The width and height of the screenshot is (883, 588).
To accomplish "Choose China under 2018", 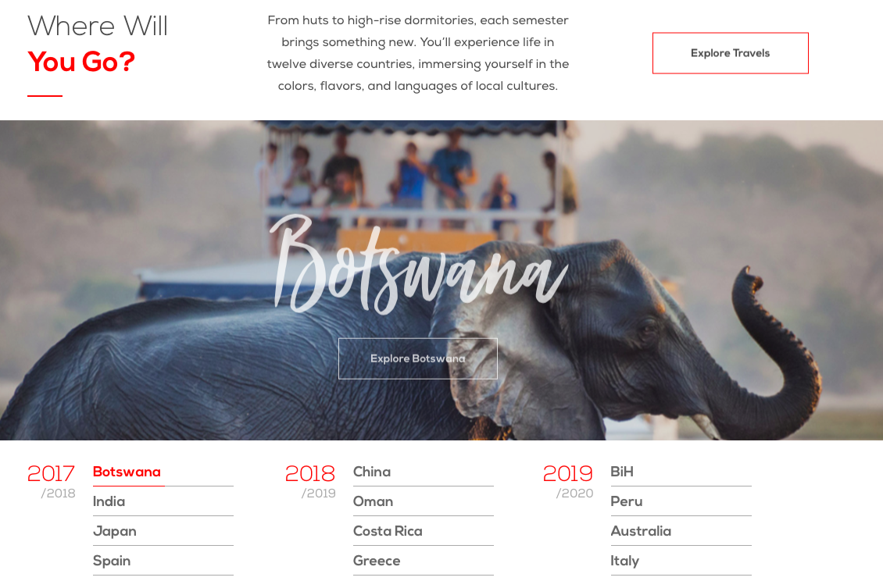I will [x=372, y=472].
